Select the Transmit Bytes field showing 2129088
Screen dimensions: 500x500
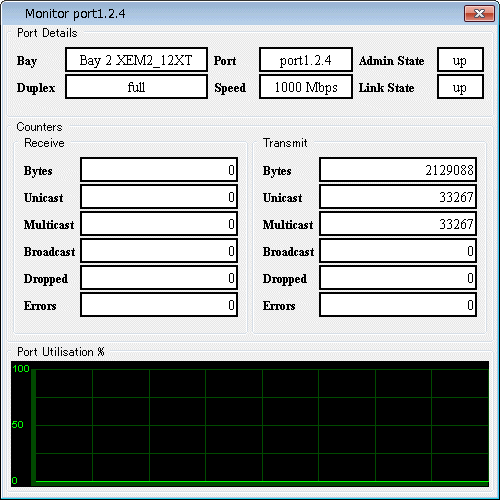pos(398,170)
